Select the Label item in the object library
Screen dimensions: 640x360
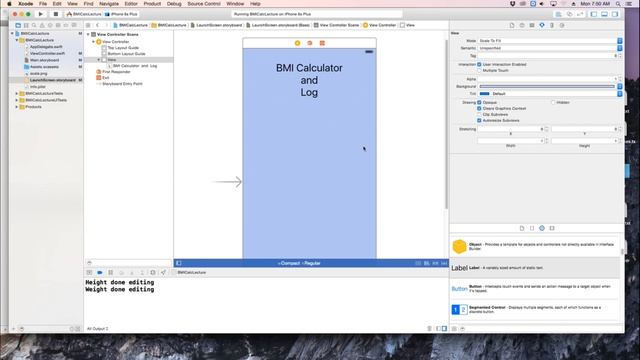[x=535, y=268]
